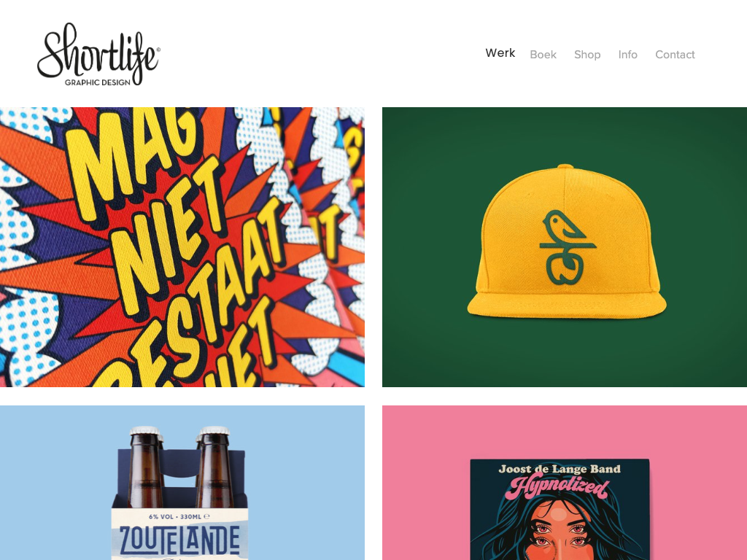The image size is (747, 560).
Task: Go to the Boek page
Action: click(543, 55)
